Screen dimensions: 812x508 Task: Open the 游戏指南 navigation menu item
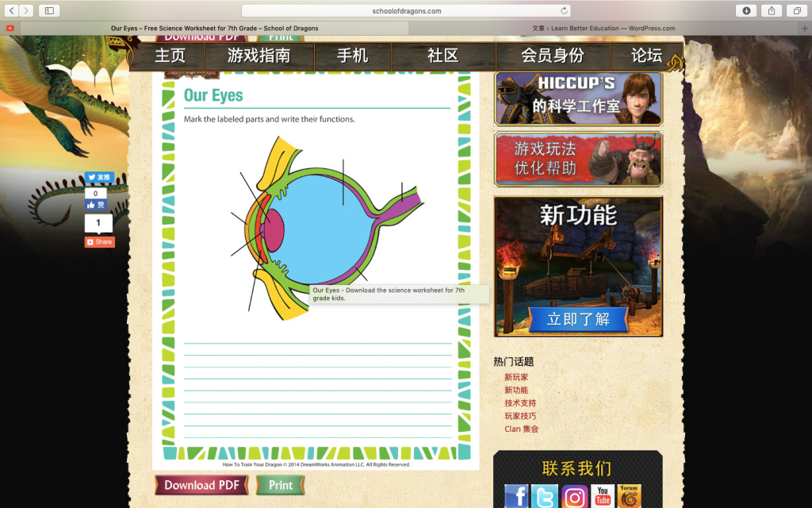click(x=259, y=56)
